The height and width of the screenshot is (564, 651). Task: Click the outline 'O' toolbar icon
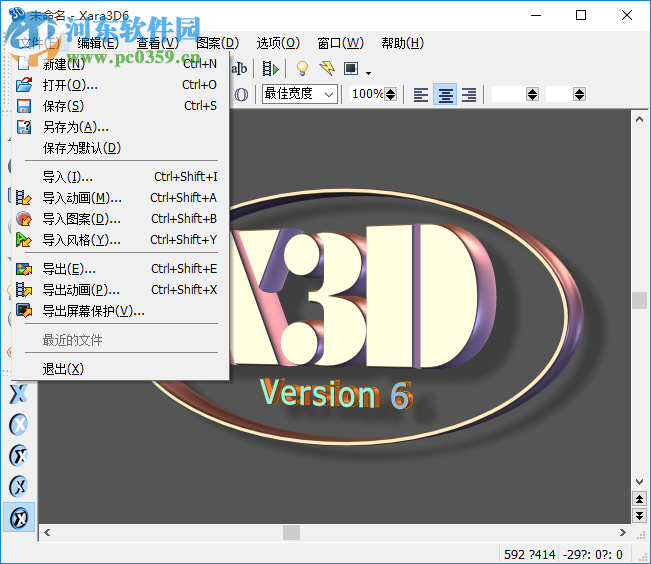click(x=241, y=95)
